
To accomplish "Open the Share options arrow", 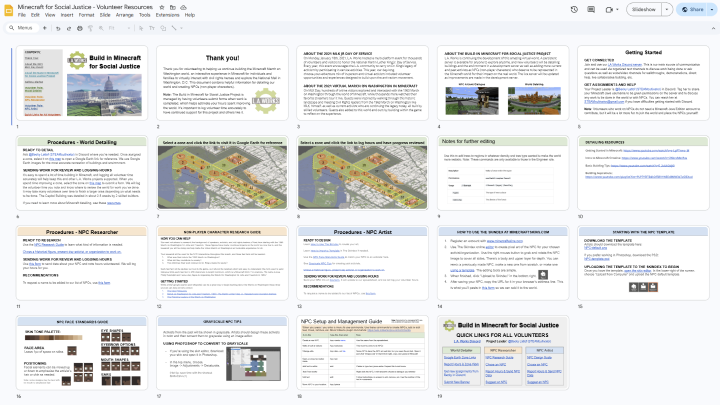I will click(x=712, y=9).
